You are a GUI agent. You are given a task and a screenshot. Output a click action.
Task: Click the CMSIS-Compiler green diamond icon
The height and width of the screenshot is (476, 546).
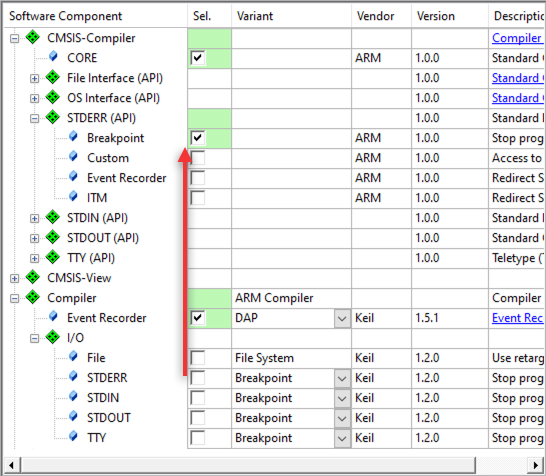point(33,37)
